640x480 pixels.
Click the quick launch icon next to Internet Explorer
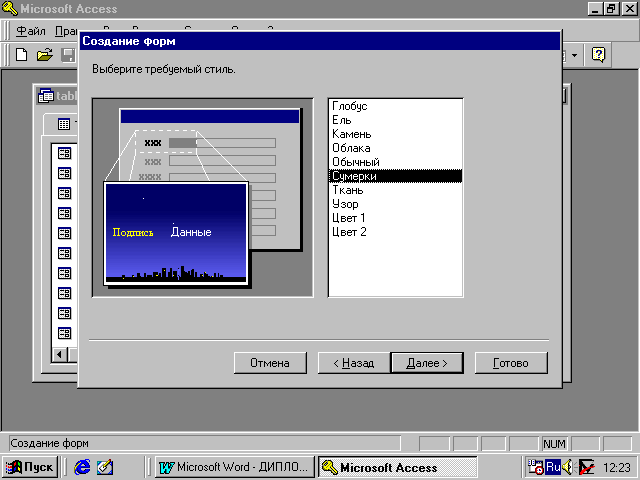[x=105, y=467]
